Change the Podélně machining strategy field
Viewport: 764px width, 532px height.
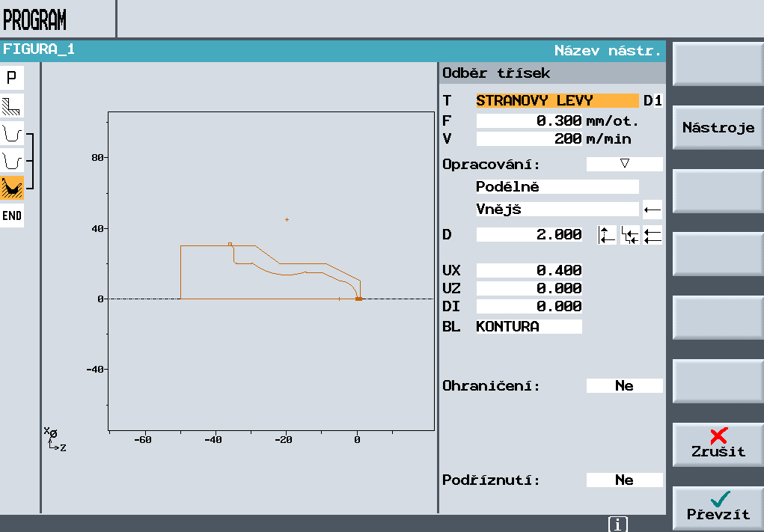coord(557,186)
